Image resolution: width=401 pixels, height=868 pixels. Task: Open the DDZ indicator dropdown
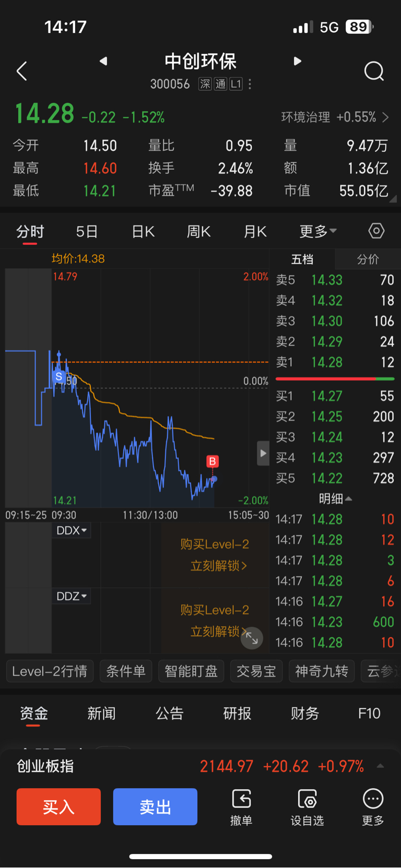[x=72, y=596]
